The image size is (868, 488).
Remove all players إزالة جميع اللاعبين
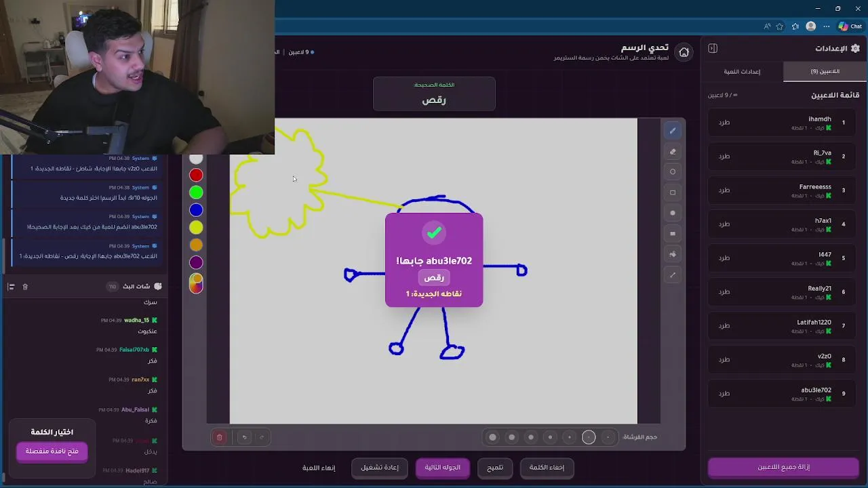[784, 467]
